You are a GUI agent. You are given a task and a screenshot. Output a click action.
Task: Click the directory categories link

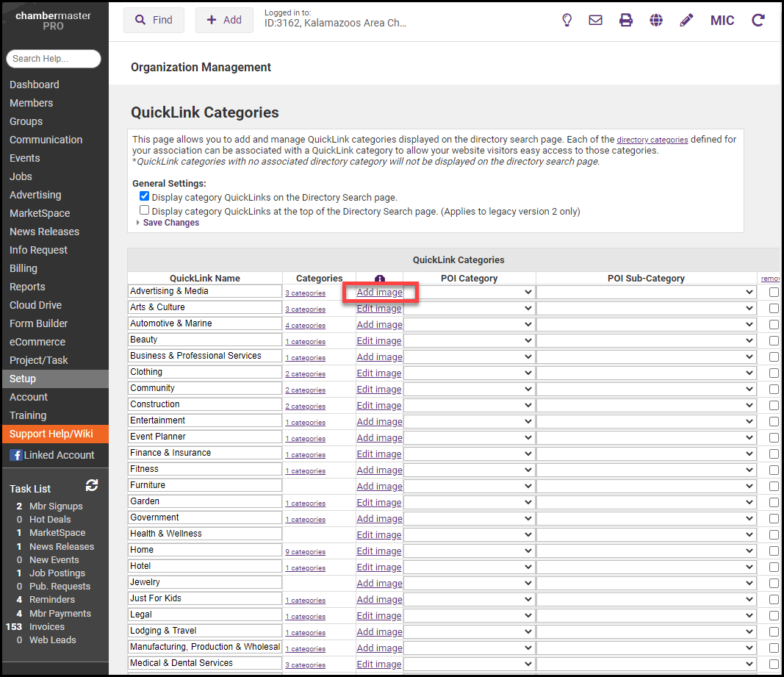652,140
